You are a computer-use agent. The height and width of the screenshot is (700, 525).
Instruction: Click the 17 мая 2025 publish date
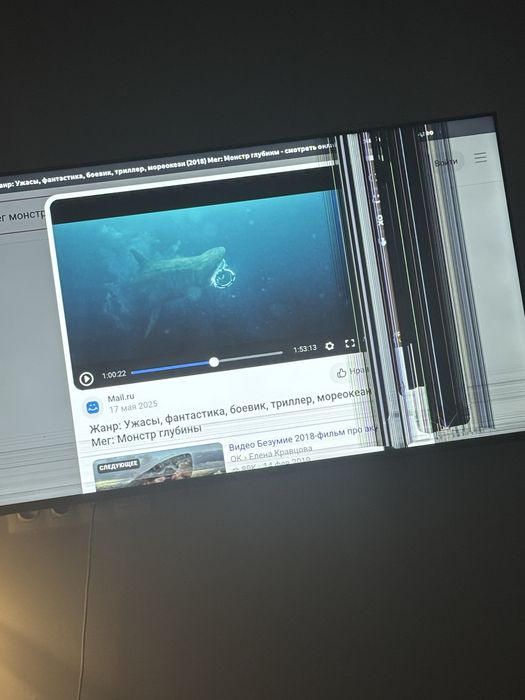(x=133, y=407)
